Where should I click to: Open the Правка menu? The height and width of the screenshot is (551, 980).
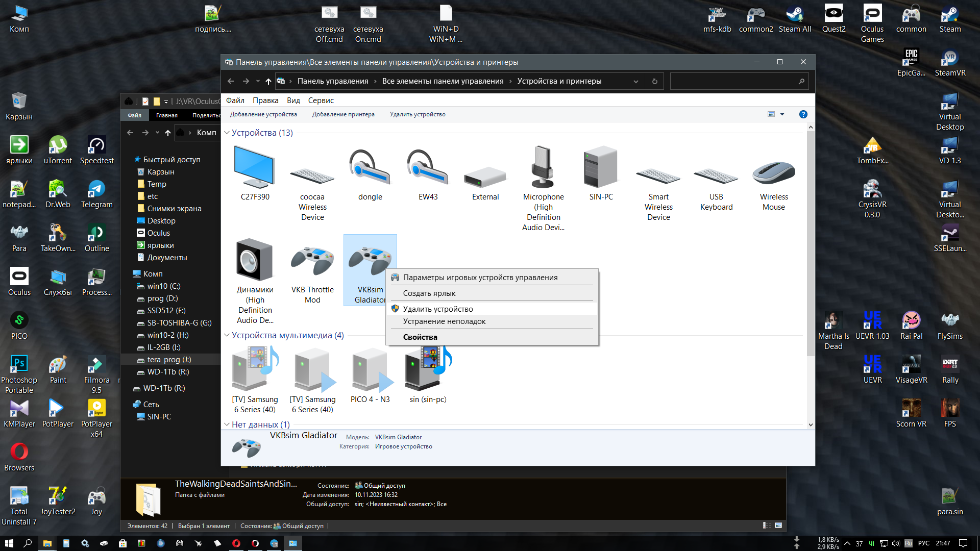265,101
